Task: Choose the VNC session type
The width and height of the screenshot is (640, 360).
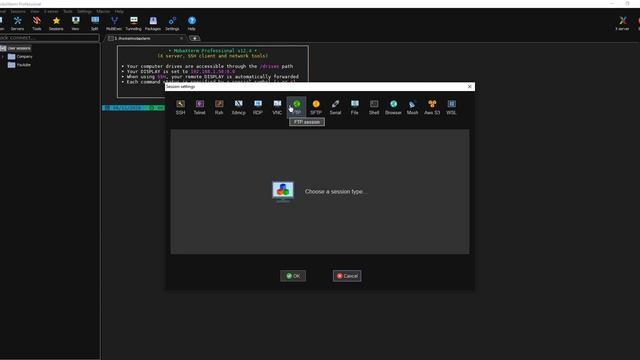Action: [277, 107]
